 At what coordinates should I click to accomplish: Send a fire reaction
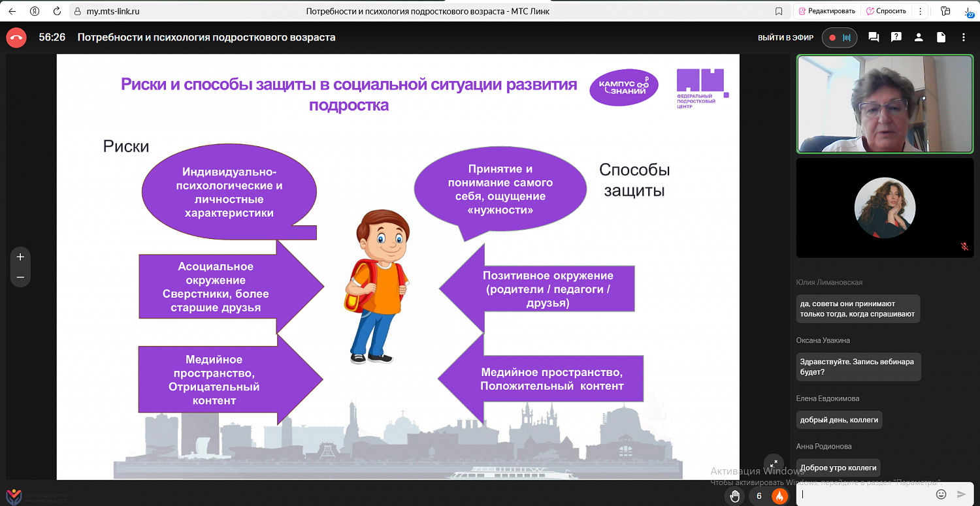click(x=779, y=496)
